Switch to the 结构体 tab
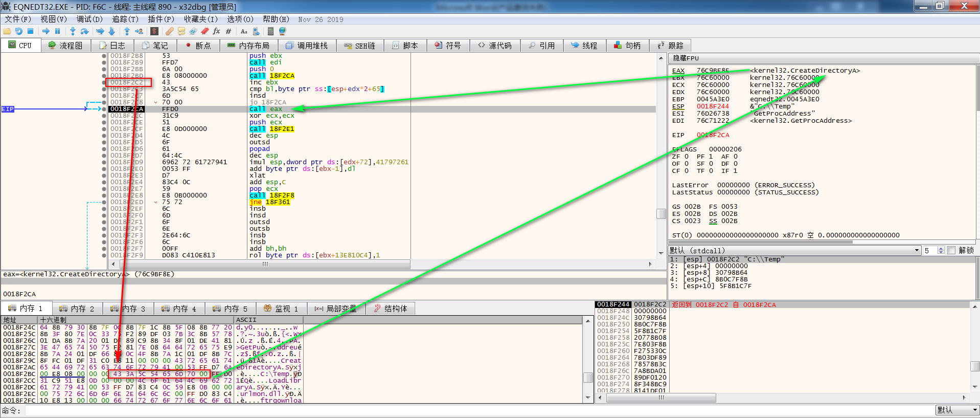 (x=391, y=309)
